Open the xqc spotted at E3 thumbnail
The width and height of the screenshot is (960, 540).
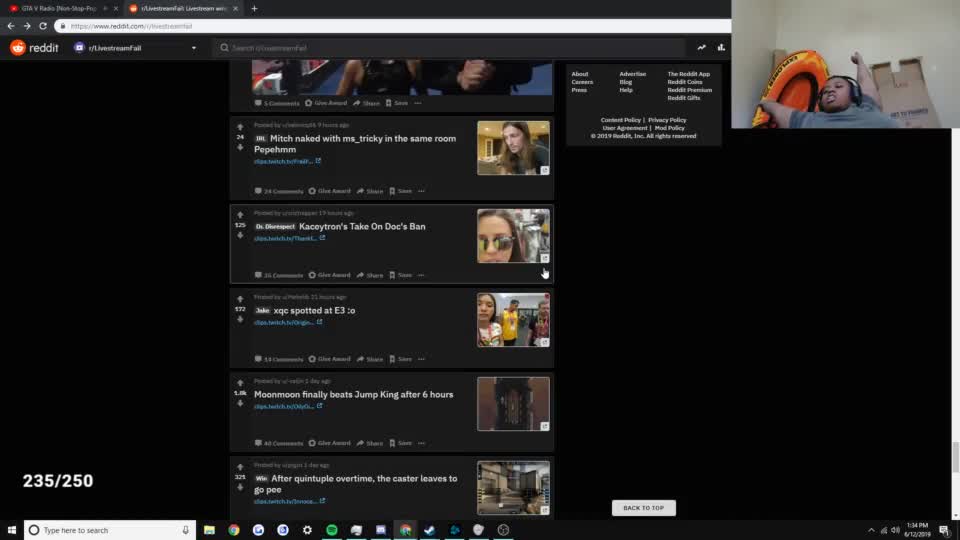tap(513, 320)
